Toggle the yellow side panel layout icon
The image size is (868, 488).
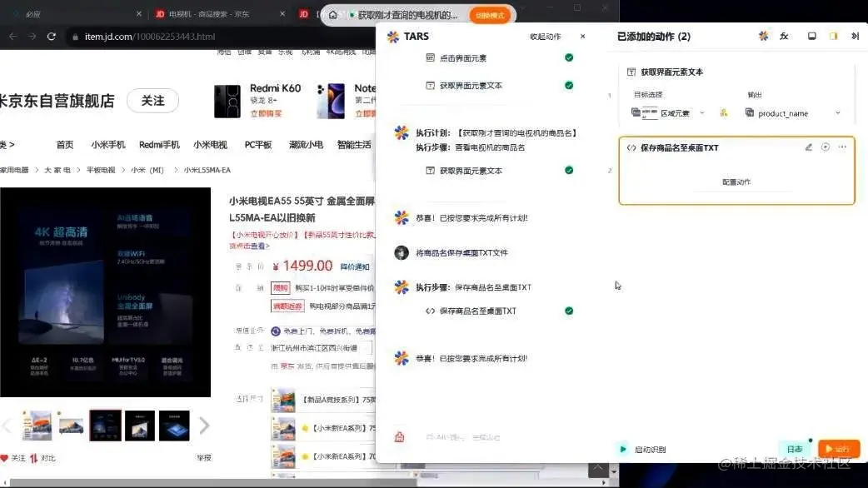[833, 36]
